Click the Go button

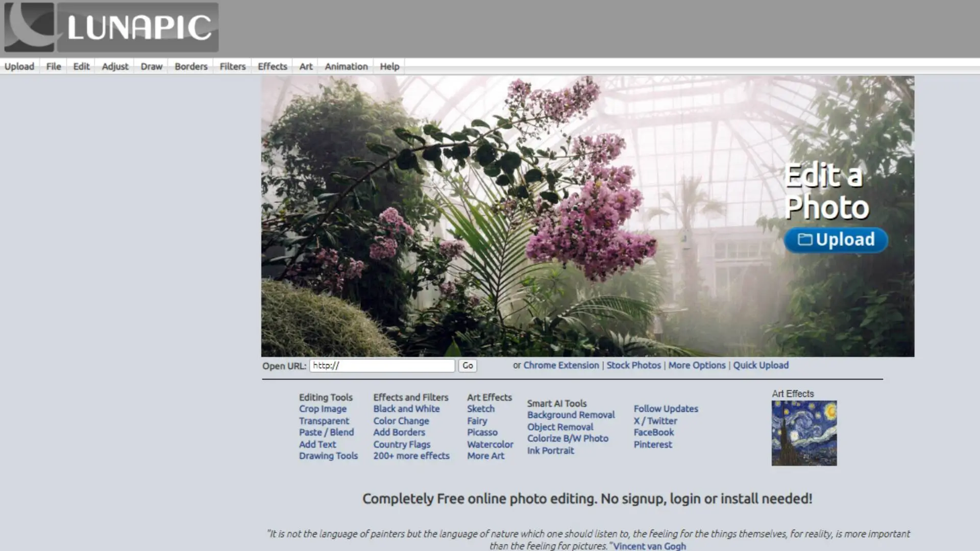(x=468, y=365)
